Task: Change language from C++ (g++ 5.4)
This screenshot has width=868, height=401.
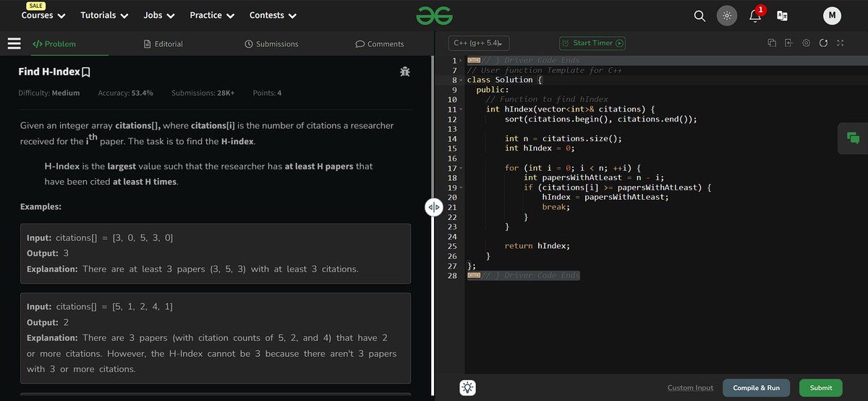Action: tap(479, 43)
